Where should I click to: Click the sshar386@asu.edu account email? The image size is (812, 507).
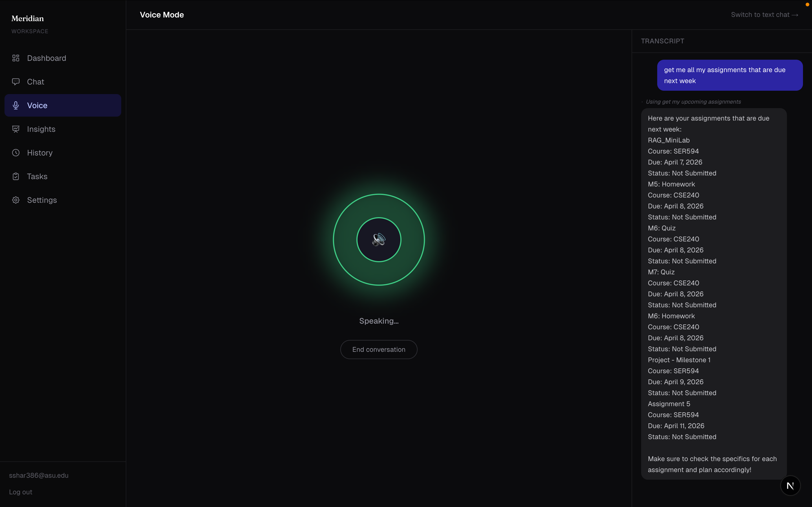point(39,475)
